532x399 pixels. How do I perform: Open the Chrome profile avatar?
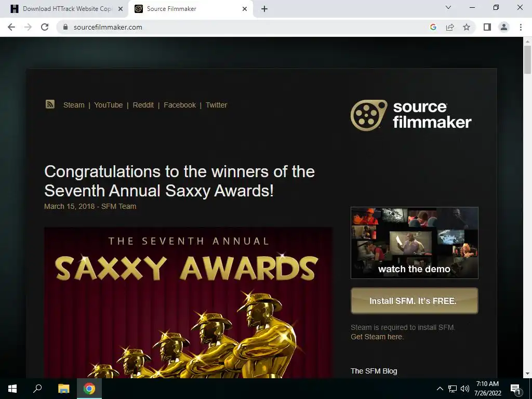click(x=504, y=27)
